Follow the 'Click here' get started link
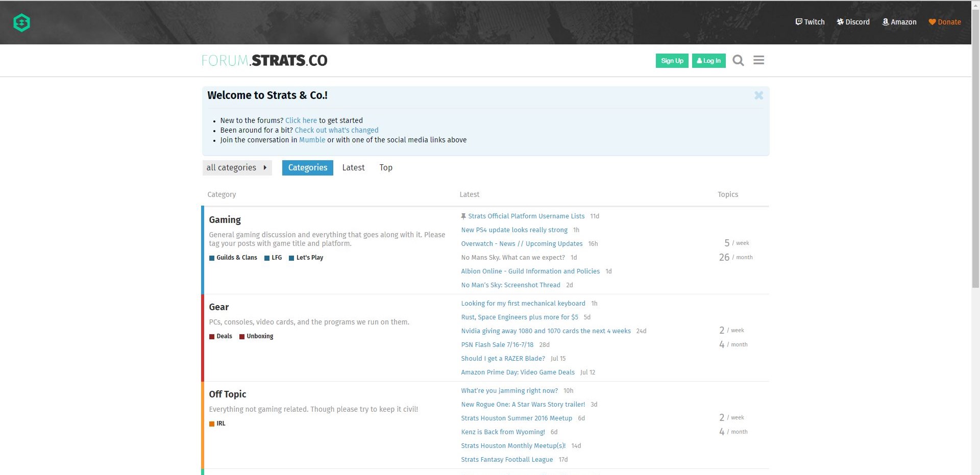Viewport: 980px width, 475px height. coord(301,120)
